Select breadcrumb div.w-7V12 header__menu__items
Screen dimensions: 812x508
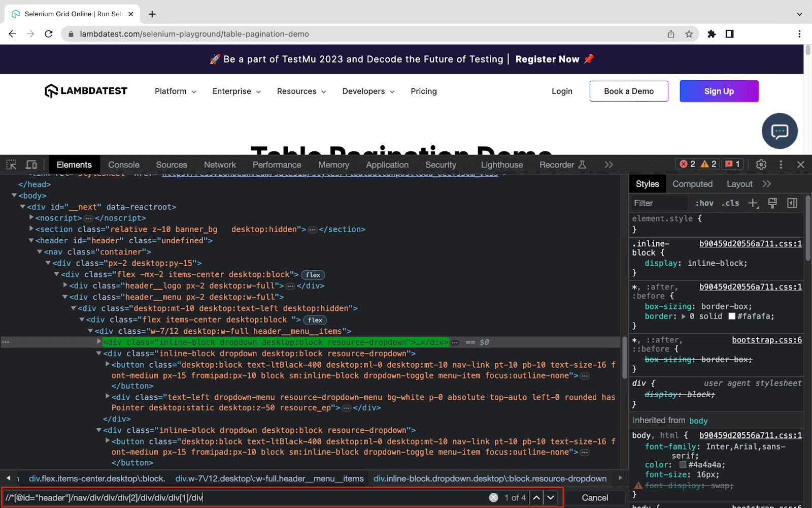269,479
